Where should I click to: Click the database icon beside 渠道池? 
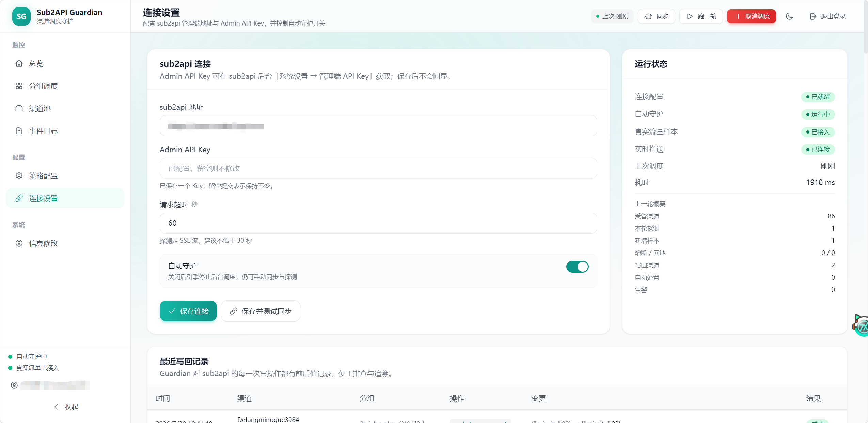tap(19, 109)
